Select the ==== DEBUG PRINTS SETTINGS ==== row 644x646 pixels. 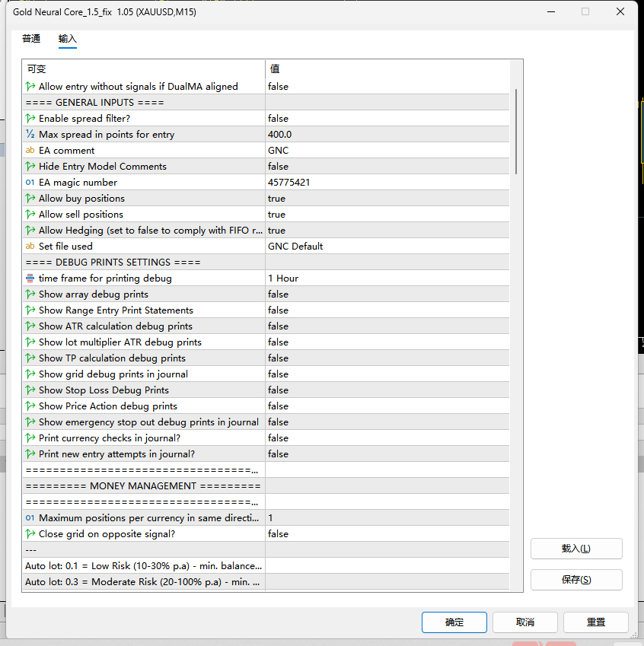(266, 263)
